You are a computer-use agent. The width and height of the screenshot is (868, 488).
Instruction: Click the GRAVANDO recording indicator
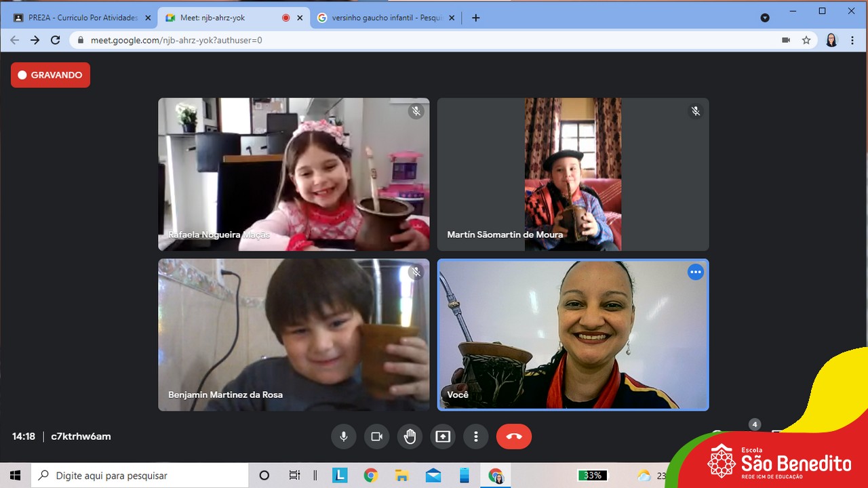[50, 75]
